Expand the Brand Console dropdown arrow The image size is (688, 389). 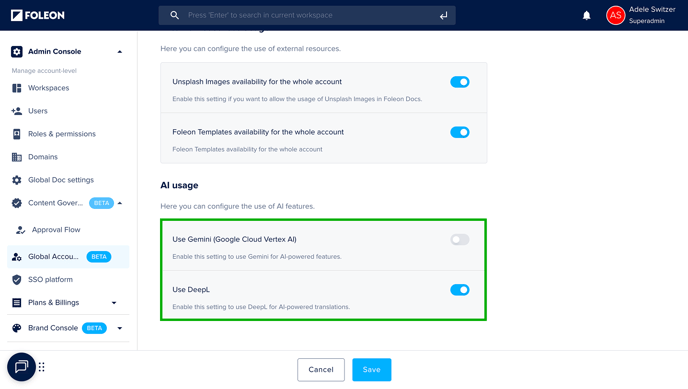[120, 328]
